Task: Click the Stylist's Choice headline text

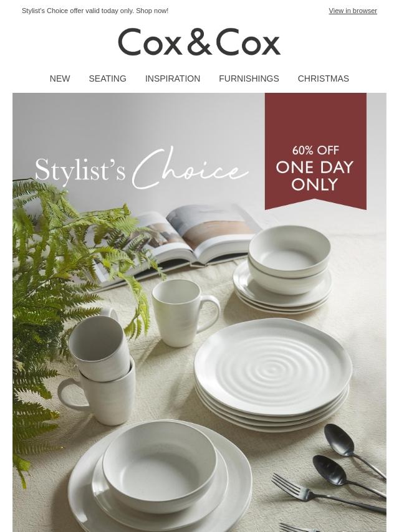Action: (142, 169)
